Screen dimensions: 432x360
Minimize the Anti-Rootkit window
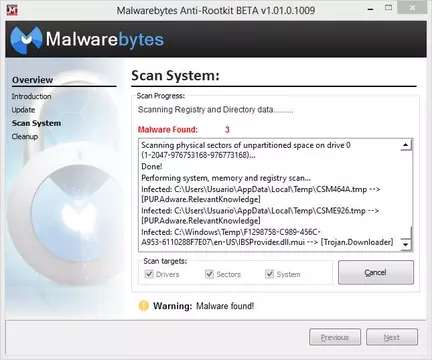point(370,10)
